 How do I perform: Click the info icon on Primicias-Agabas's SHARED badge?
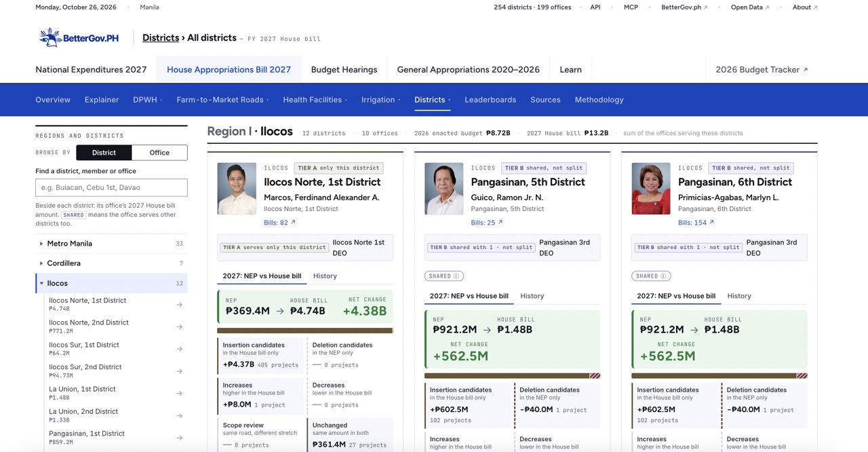coord(664,276)
